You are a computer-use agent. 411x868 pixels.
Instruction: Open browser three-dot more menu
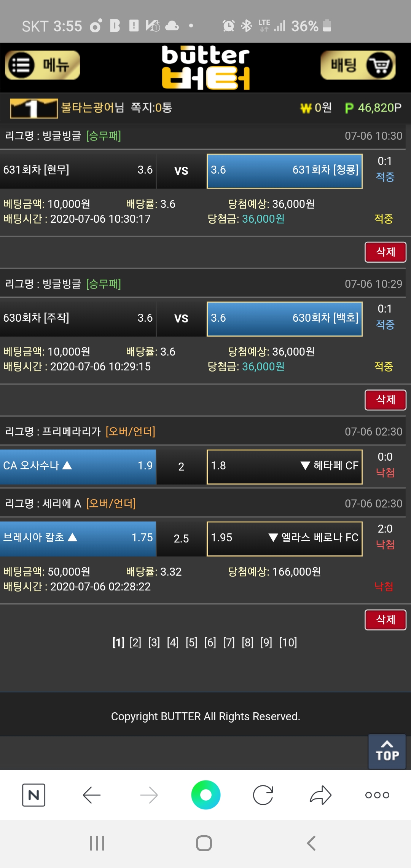[x=377, y=795]
